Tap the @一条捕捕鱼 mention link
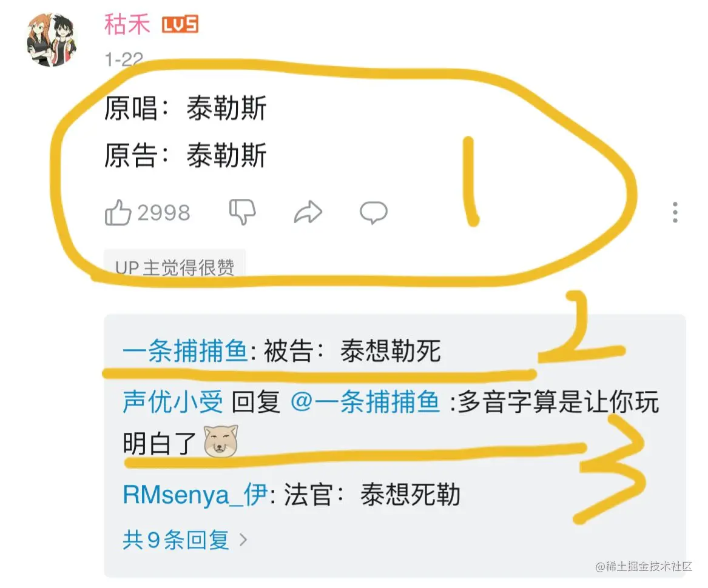The height and width of the screenshot is (588, 708). [x=365, y=402]
